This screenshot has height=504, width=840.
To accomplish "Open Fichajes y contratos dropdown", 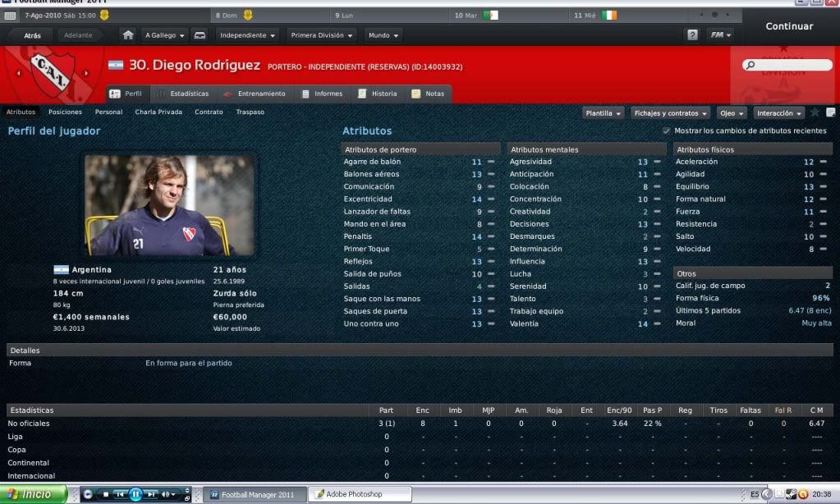I will click(670, 113).
